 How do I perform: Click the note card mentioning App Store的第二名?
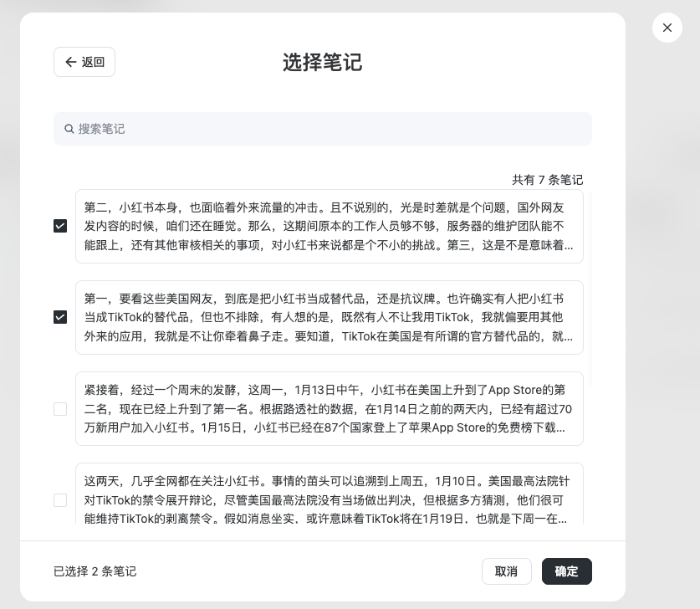click(329, 408)
